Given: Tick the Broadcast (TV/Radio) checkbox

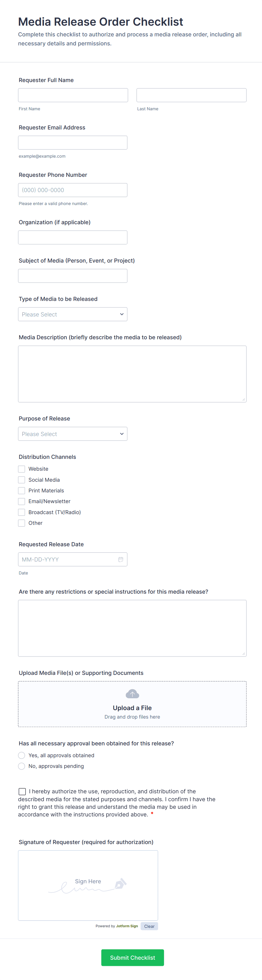Looking at the screenshot, I should [x=22, y=512].
